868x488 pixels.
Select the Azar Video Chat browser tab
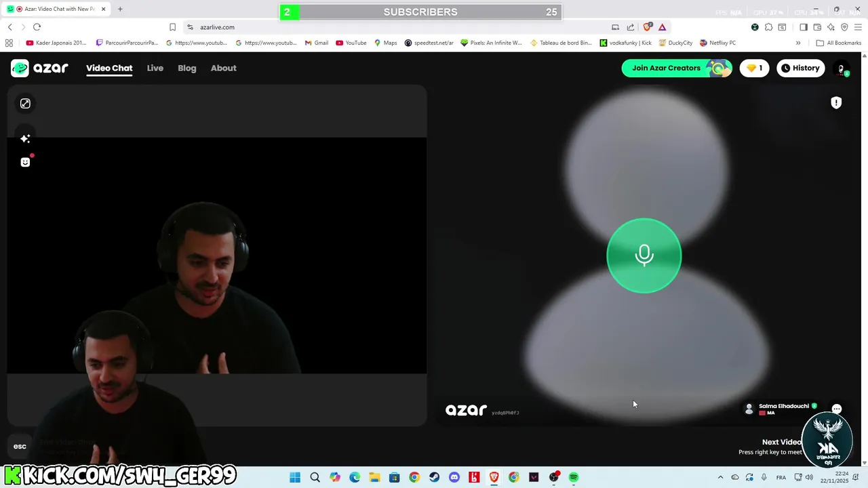point(56,9)
